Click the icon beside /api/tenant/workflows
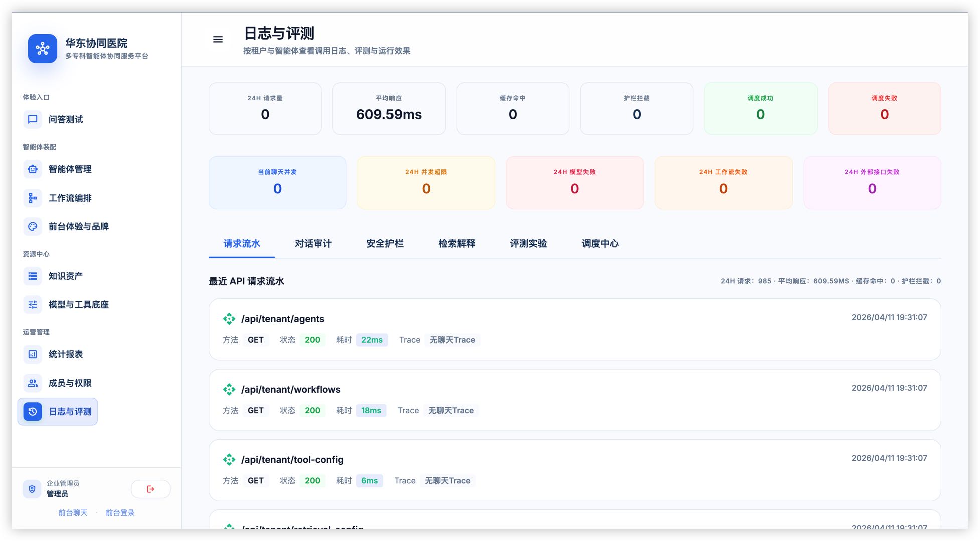The image size is (980, 541). point(229,389)
